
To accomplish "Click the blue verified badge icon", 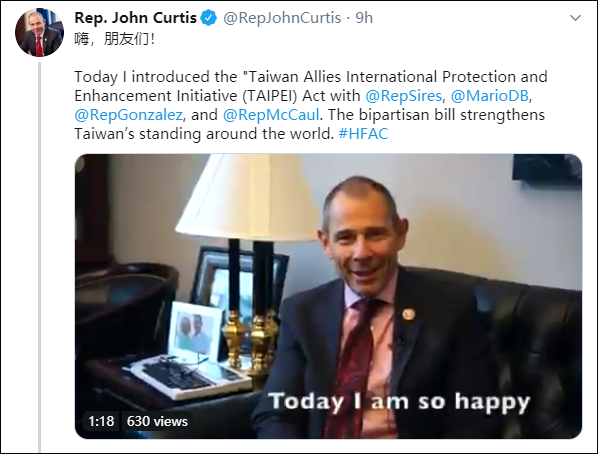I will pyautogui.click(x=209, y=18).
